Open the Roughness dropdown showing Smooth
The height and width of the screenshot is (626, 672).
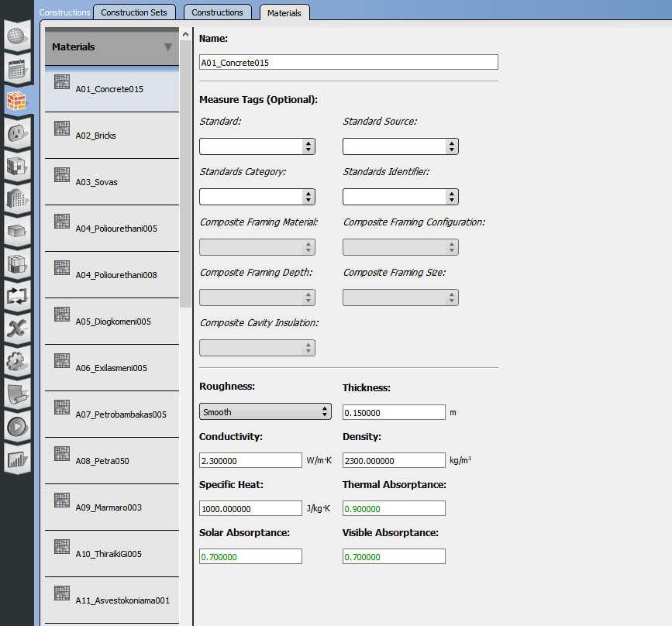(265, 411)
